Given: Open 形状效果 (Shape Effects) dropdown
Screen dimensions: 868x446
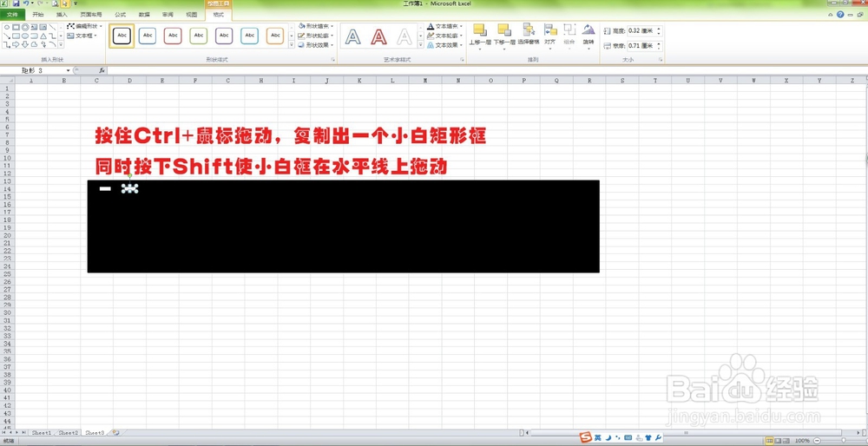Looking at the screenshot, I should (x=316, y=45).
